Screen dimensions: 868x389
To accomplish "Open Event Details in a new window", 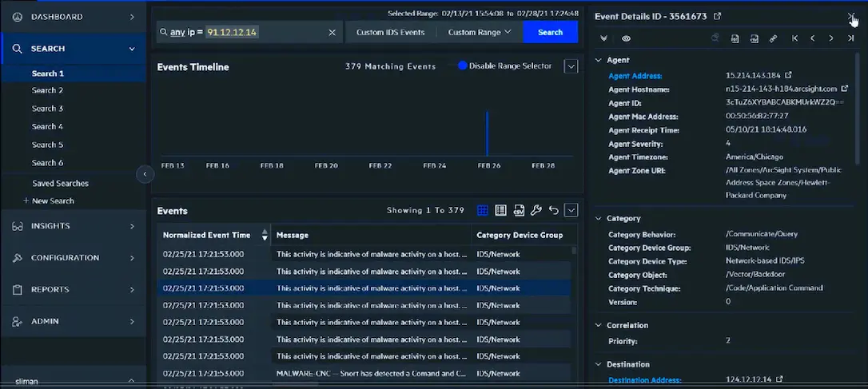I will [717, 16].
